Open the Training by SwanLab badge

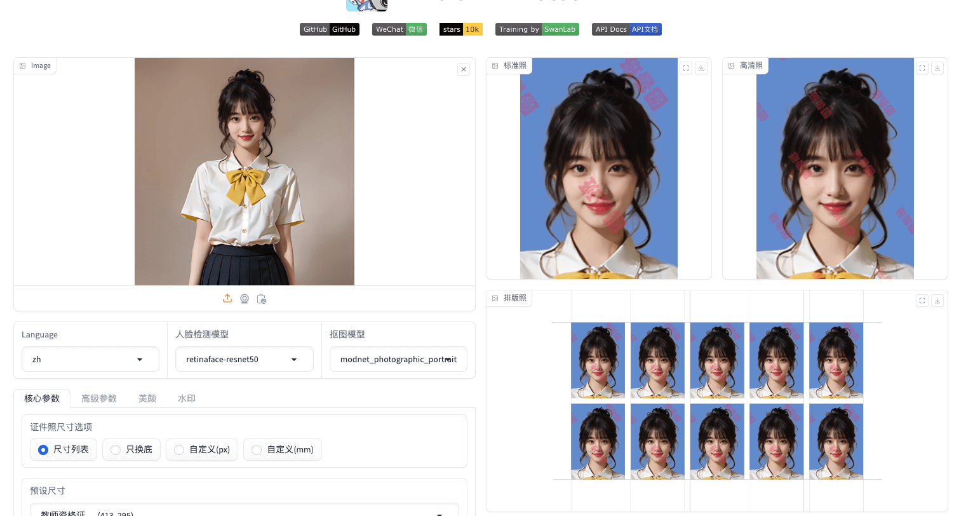point(537,29)
